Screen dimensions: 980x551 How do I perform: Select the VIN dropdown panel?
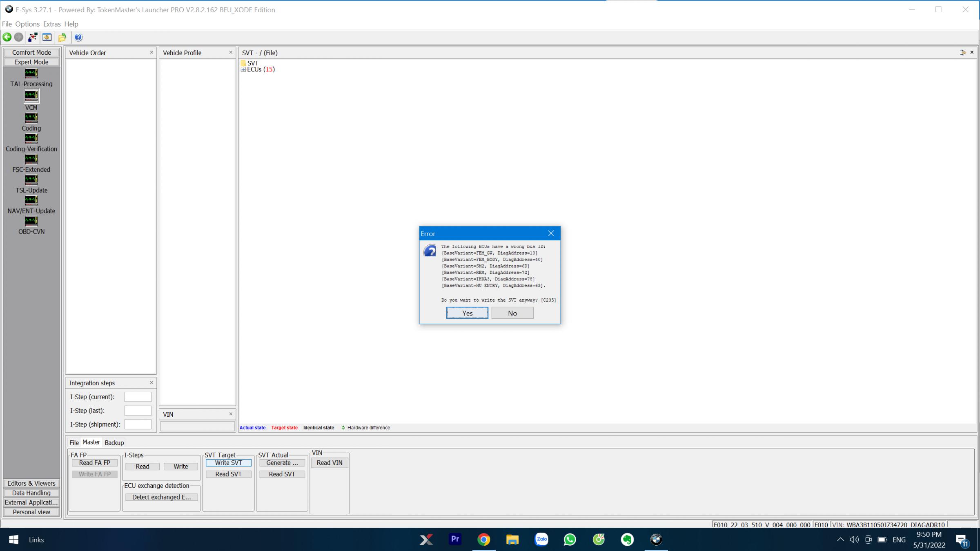click(196, 414)
